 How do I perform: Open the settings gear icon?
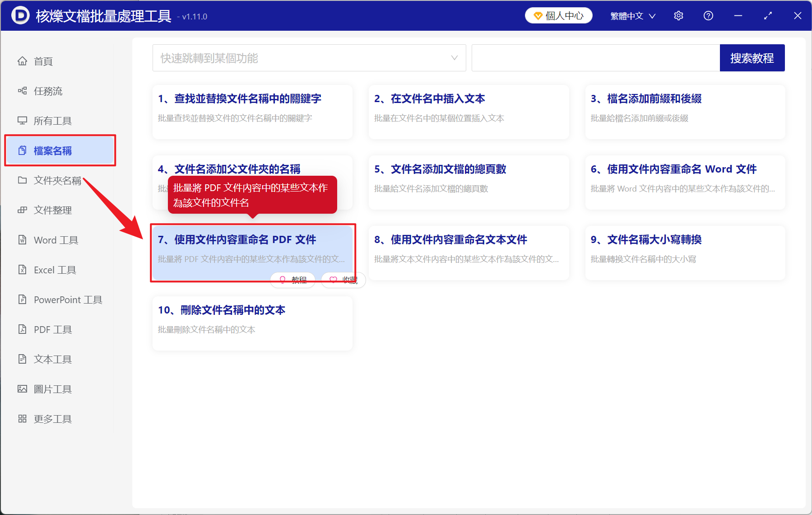pos(678,15)
